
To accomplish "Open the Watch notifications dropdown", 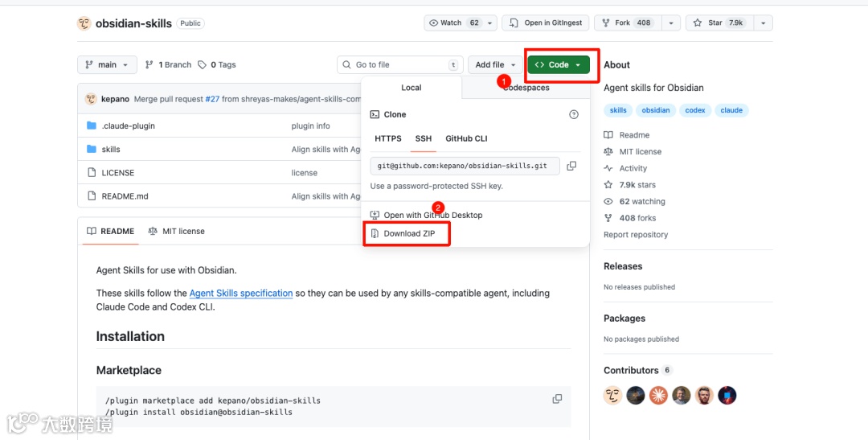I will pyautogui.click(x=461, y=23).
